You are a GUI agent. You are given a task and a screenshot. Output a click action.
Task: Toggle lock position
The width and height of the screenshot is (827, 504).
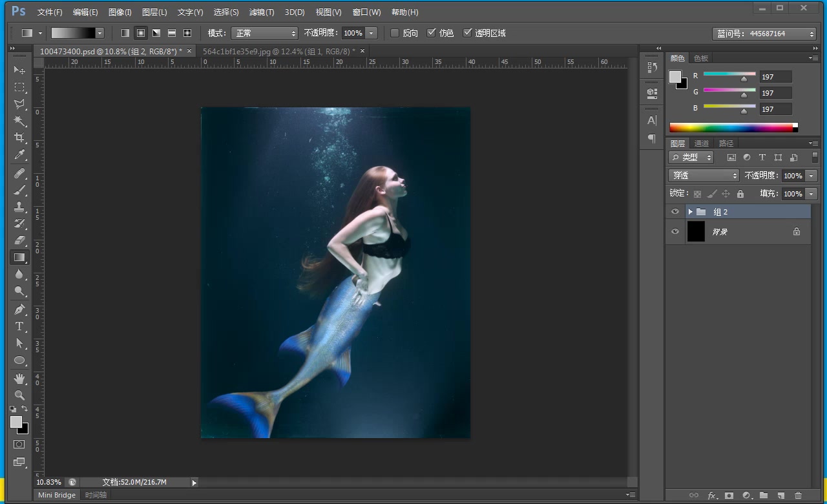pyautogui.click(x=726, y=194)
